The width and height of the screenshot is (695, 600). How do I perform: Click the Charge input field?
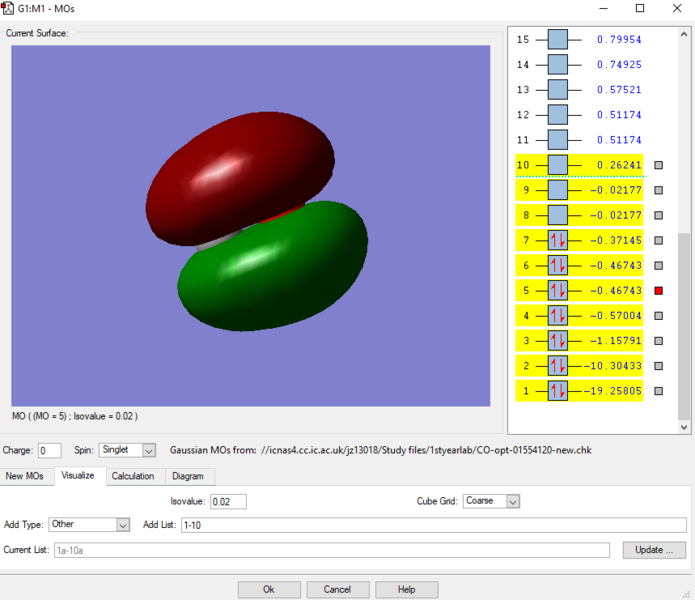click(x=50, y=451)
